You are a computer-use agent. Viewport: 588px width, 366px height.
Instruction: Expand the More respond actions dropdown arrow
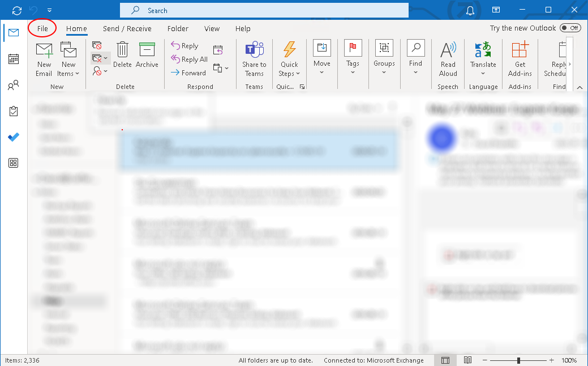point(226,69)
